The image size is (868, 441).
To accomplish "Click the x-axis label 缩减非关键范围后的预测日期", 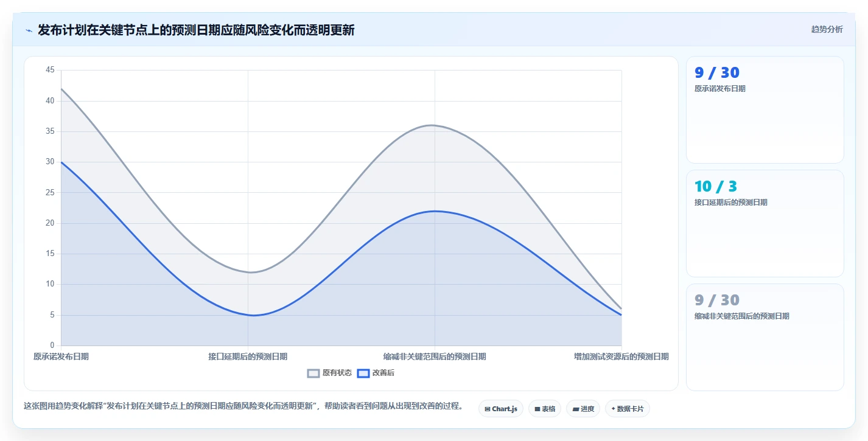I will [x=435, y=356].
